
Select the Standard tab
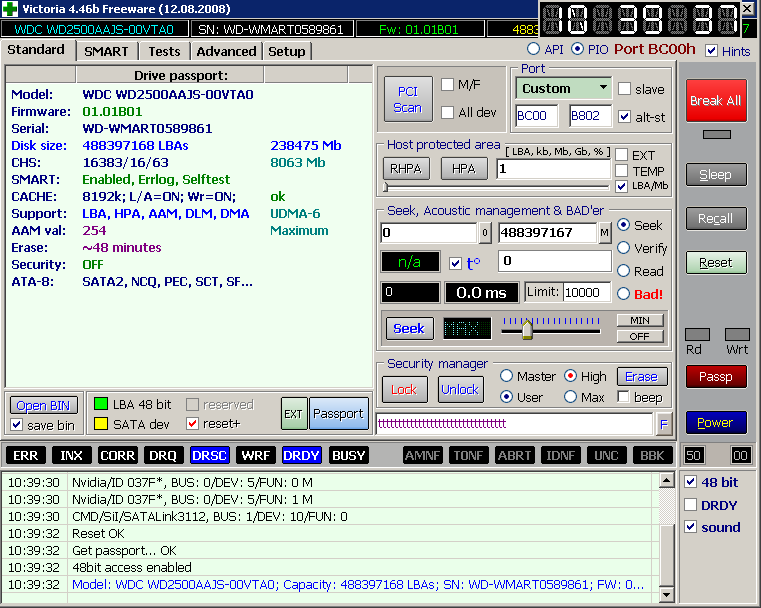(x=36, y=50)
